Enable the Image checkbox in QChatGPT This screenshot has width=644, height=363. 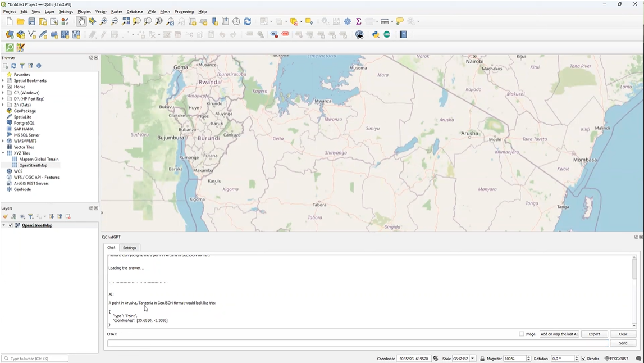[522, 334]
